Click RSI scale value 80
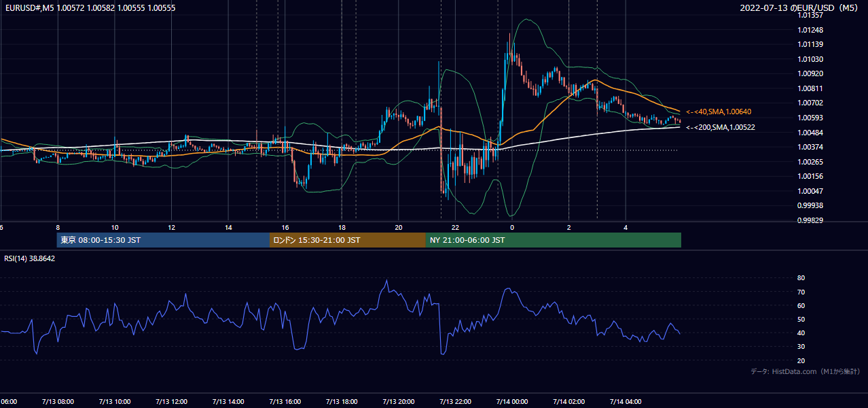 (801, 278)
